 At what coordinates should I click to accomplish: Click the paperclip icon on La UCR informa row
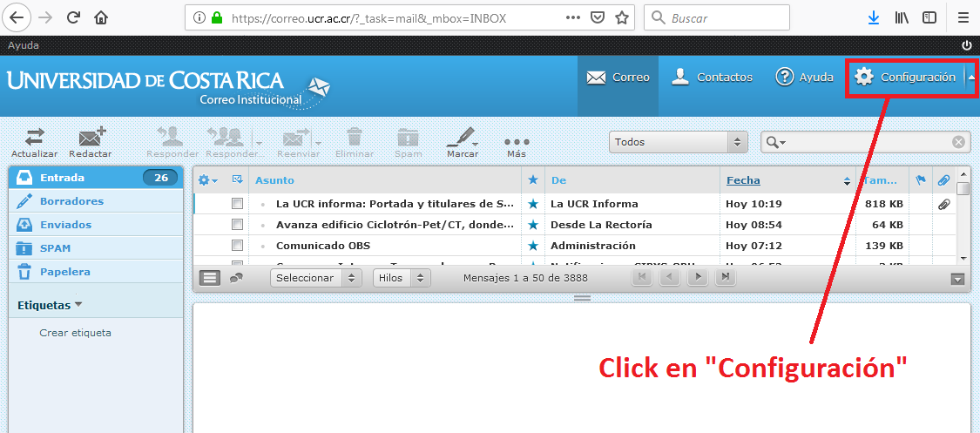pos(943,204)
